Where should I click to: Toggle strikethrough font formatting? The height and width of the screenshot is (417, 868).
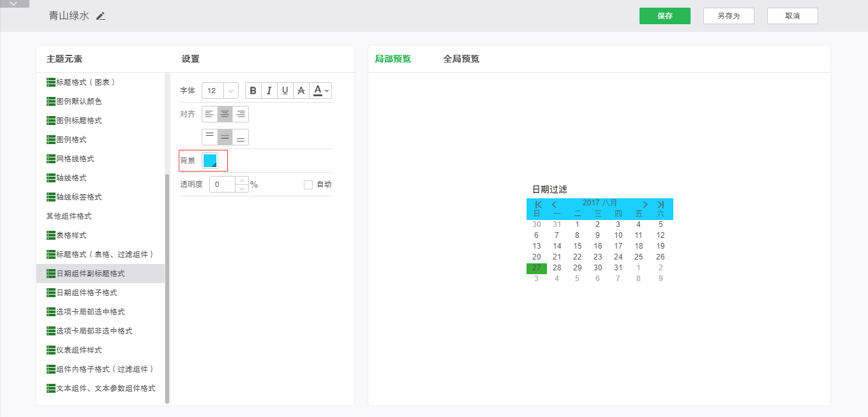tap(301, 91)
